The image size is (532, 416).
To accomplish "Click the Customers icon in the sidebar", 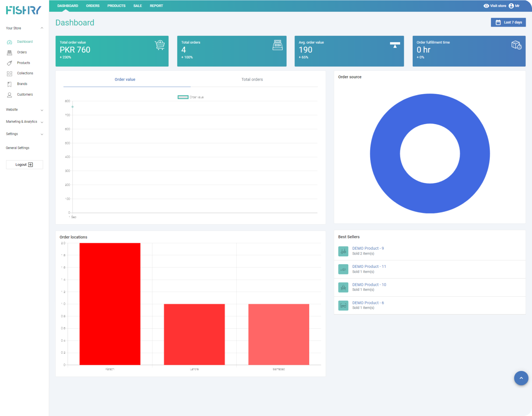I will [x=9, y=95].
